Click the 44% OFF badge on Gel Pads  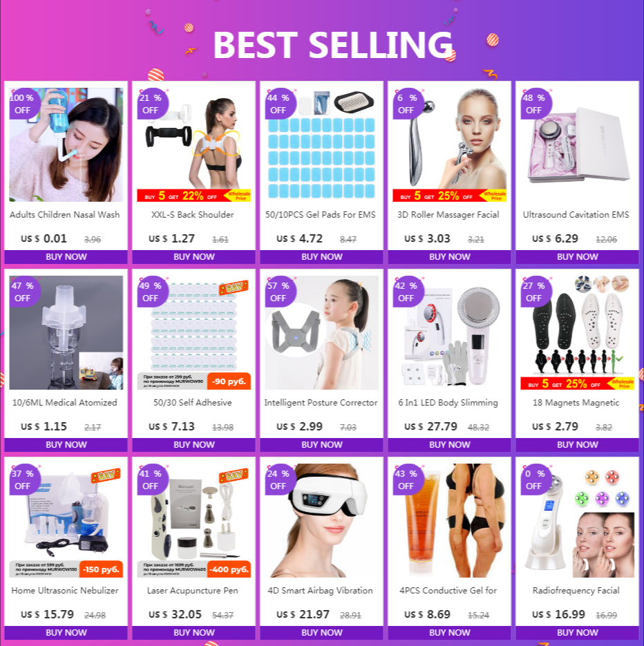(x=281, y=104)
